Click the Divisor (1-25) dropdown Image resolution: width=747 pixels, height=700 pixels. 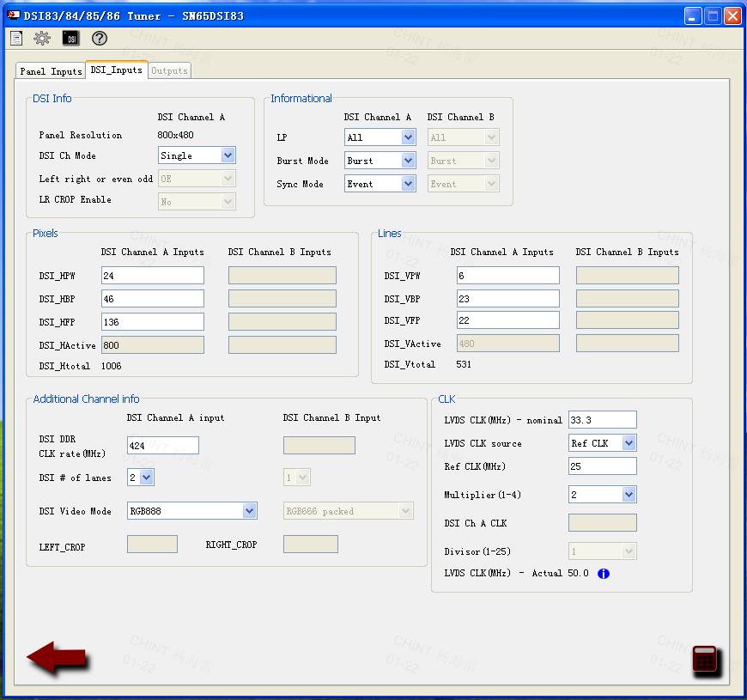coord(602,551)
